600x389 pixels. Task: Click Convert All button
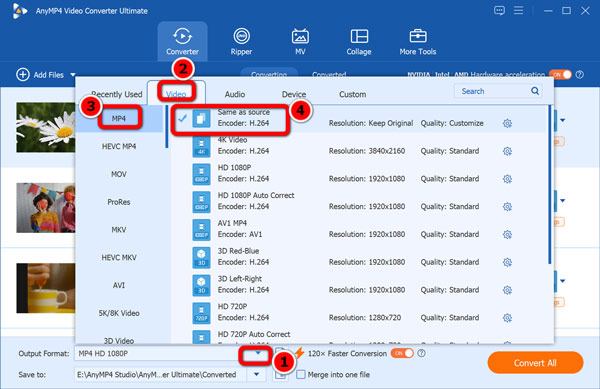click(535, 363)
